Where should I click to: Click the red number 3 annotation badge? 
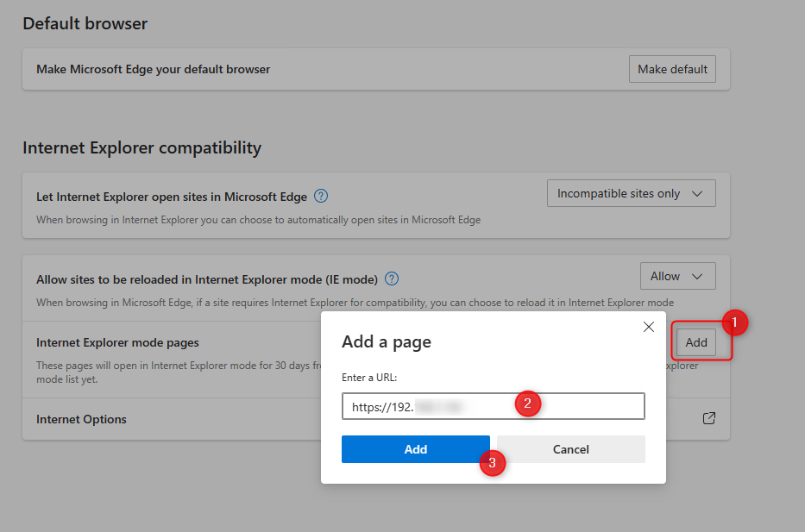(492, 462)
